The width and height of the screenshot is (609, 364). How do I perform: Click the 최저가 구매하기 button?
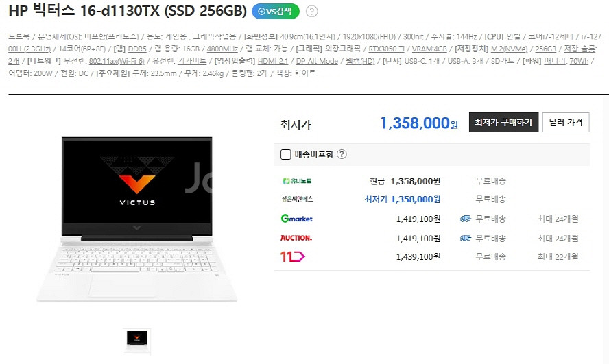point(503,122)
